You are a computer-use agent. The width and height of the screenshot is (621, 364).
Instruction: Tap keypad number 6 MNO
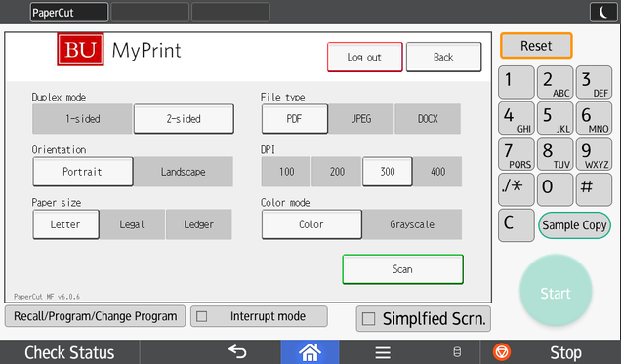tap(594, 118)
